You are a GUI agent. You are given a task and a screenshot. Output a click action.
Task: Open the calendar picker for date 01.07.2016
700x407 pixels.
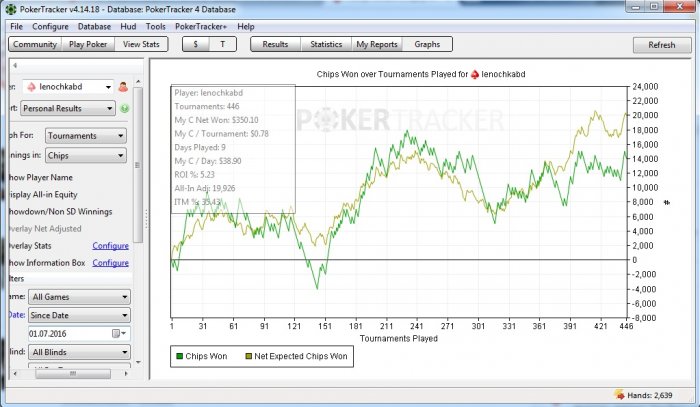coord(118,333)
